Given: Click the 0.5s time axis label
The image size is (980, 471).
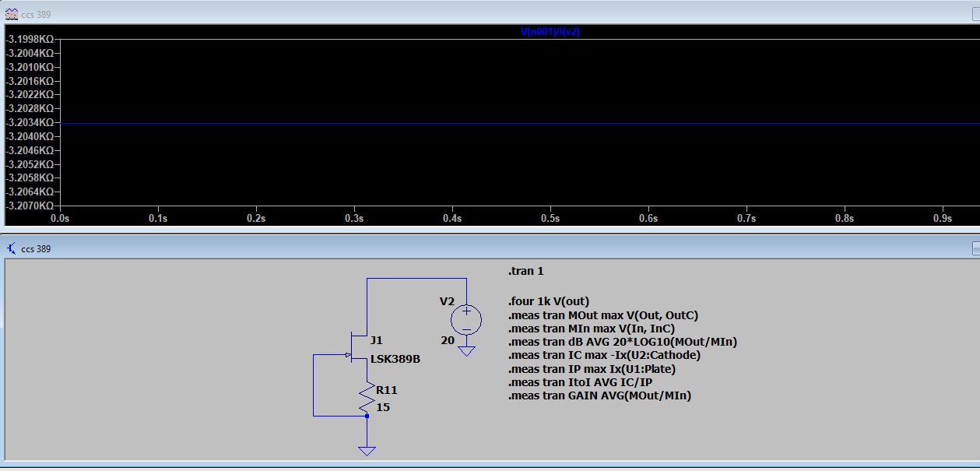Looking at the screenshot, I should [550, 219].
